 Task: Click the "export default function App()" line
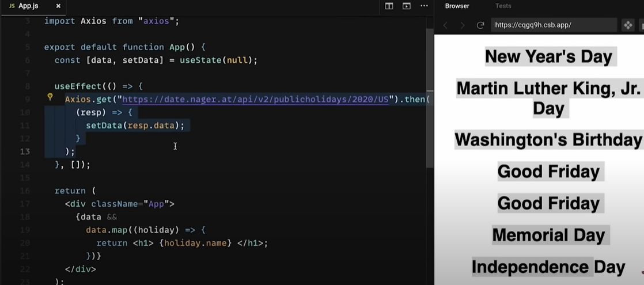[x=125, y=47]
